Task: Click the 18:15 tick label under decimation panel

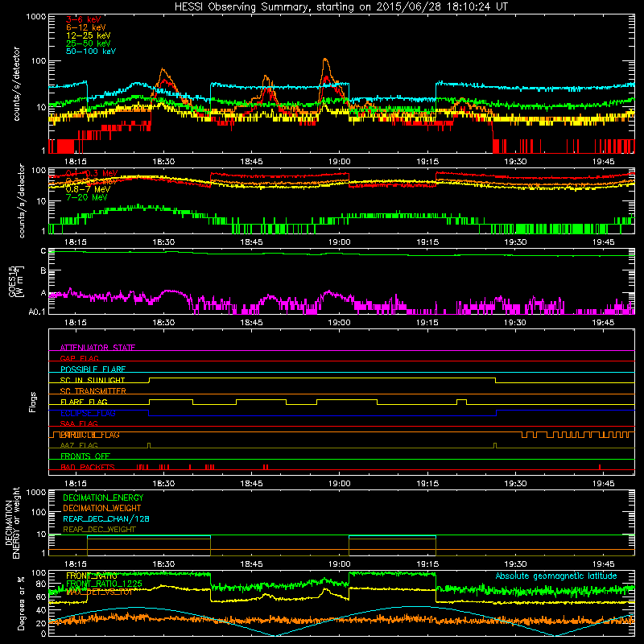Action: 76,564
